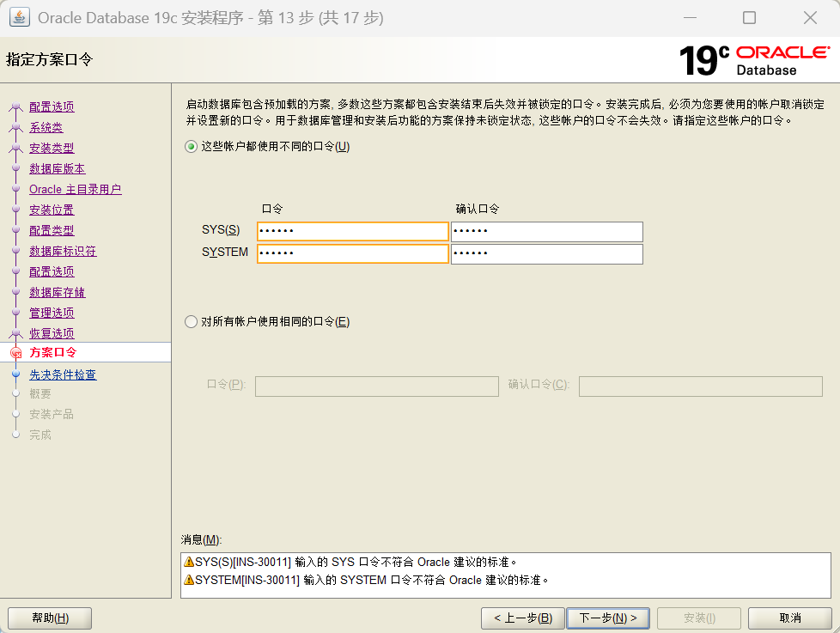Open Oracle 主目录用户 step
Screen dimensions: 840x633
pos(75,189)
